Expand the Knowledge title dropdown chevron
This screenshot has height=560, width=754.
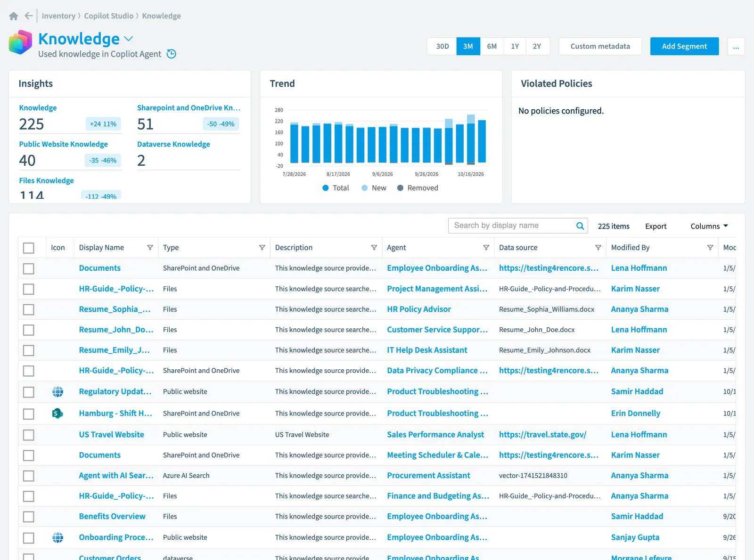tap(129, 39)
